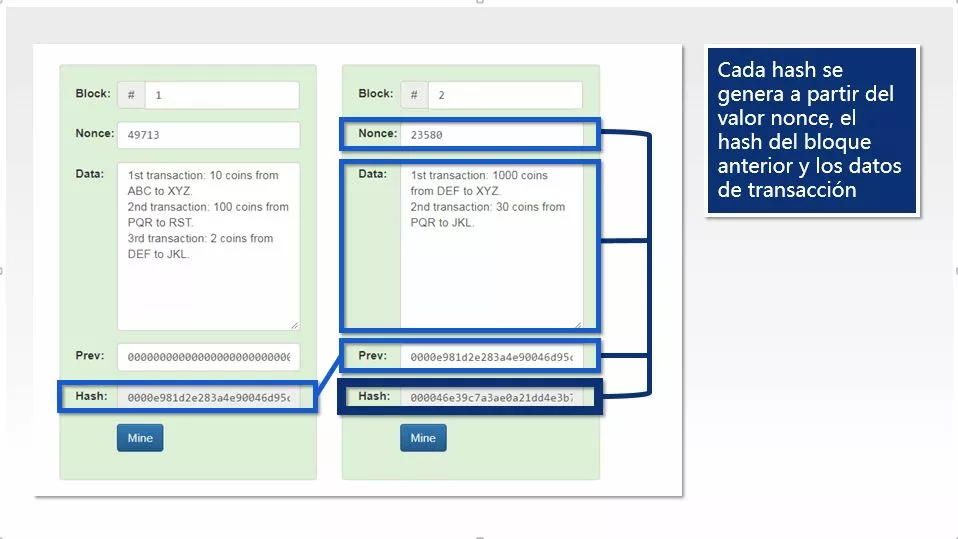Click the 'Block:' label of block 1

pyautogui.click(x=93, y=94)
